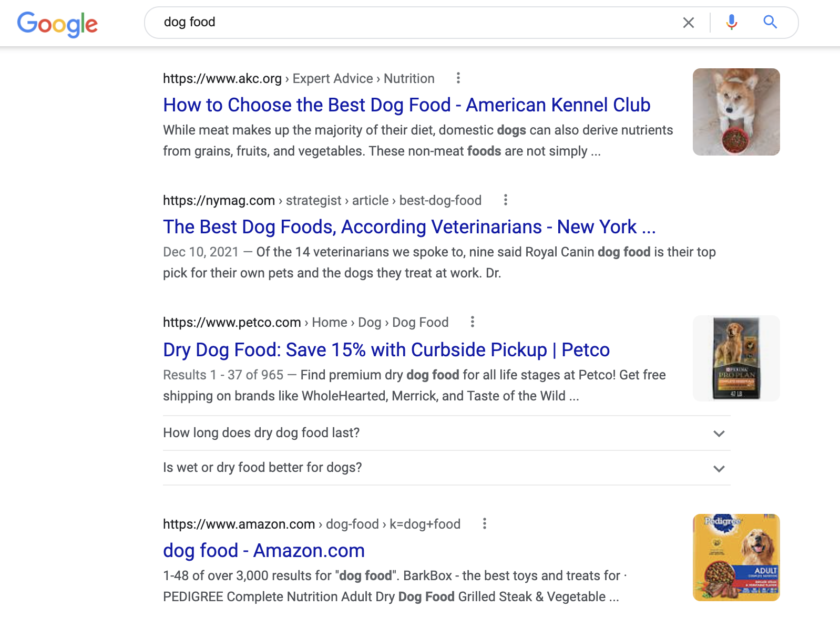Click chevron beside dry dog food last question
Screen dimensions: 840x639
pyautogui.click(x=719, y=434)
